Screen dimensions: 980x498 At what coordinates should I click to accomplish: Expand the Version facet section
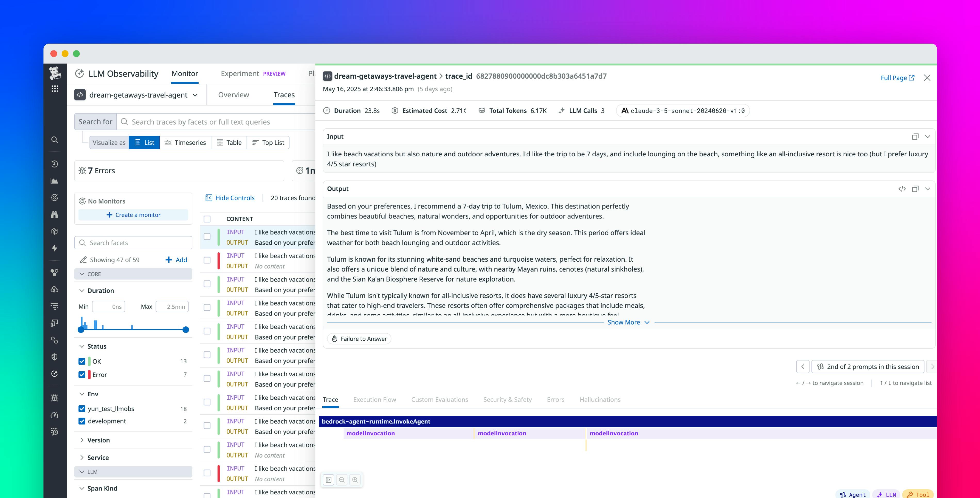[x=82, y=440]
